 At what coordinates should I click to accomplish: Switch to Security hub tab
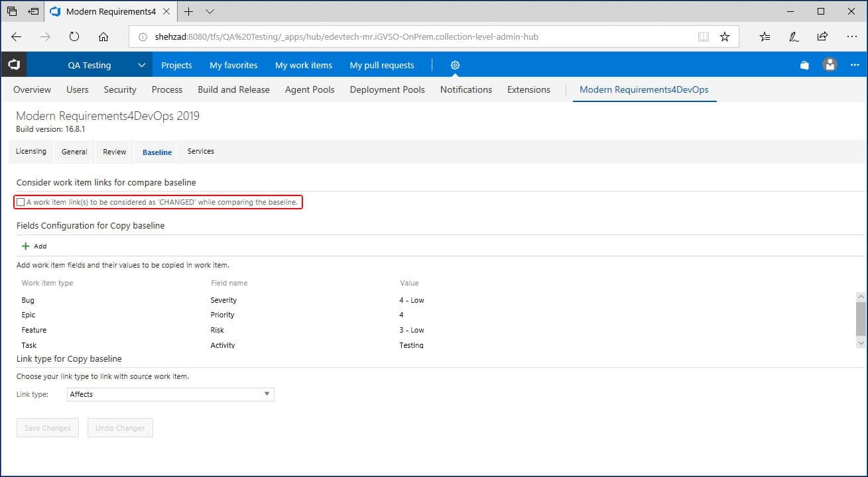tap(120, 89)
